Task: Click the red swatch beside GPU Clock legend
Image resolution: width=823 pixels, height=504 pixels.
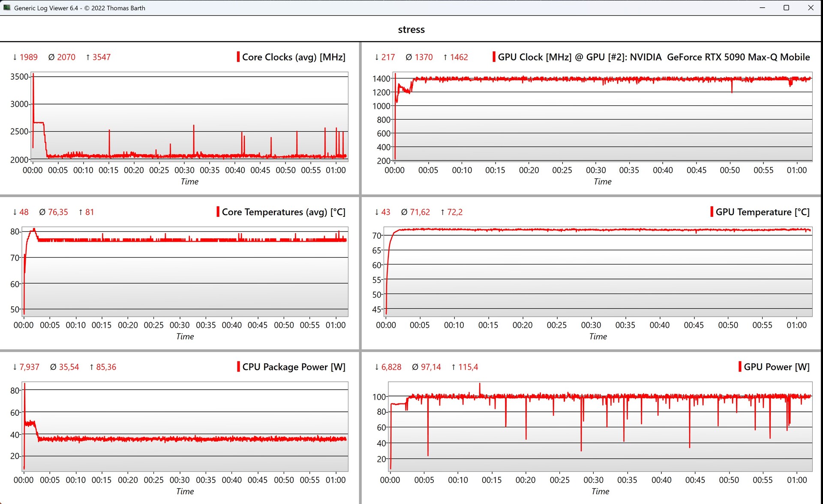Action: (x=494, y=57)
